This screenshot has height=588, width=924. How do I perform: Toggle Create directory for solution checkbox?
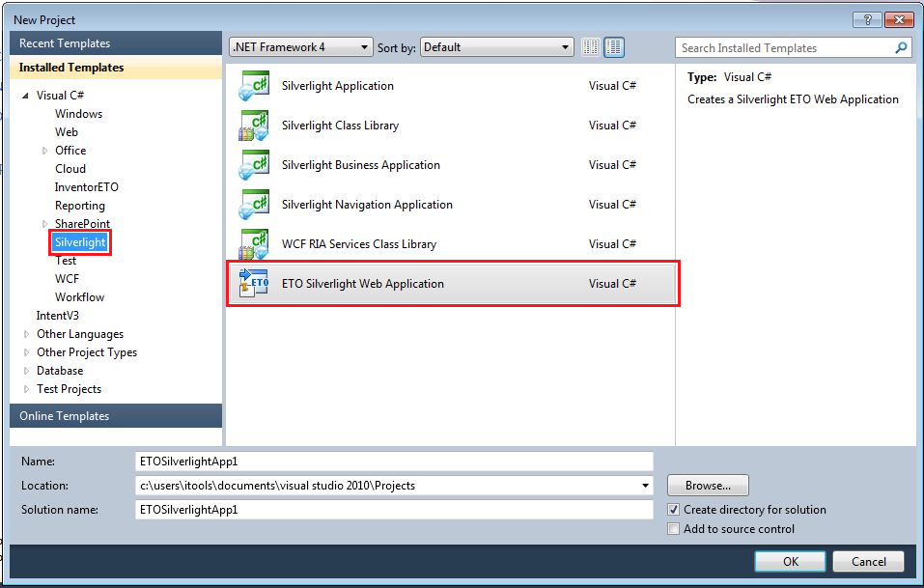pyautogui.click(x=673, y=510)
